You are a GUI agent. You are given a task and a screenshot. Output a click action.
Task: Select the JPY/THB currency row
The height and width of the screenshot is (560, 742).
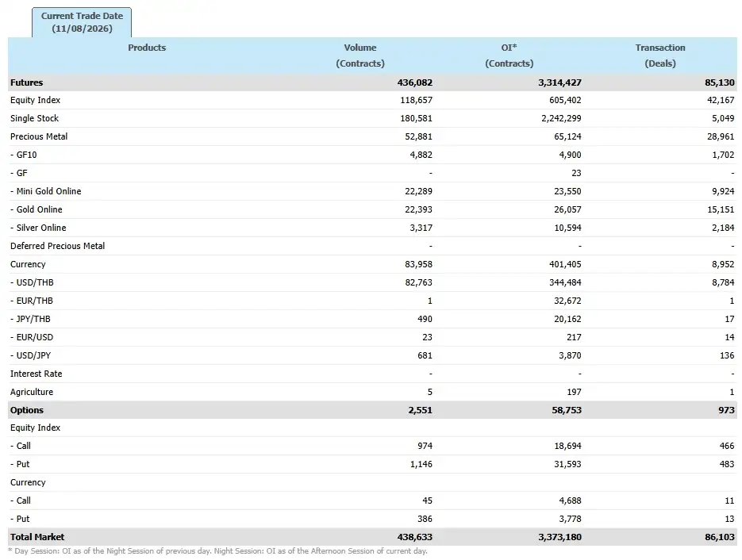pos(372,319)
